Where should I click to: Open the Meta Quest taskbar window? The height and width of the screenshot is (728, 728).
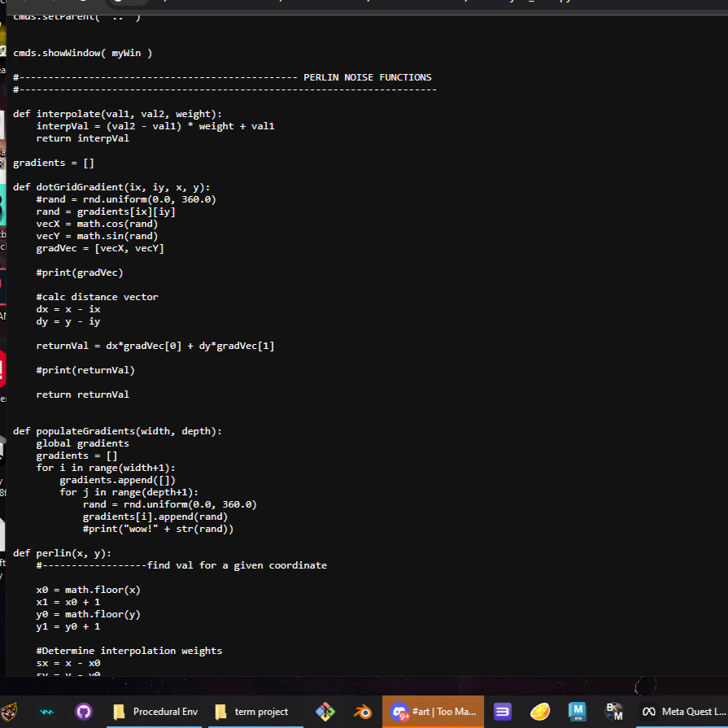(x=683, y=712)
